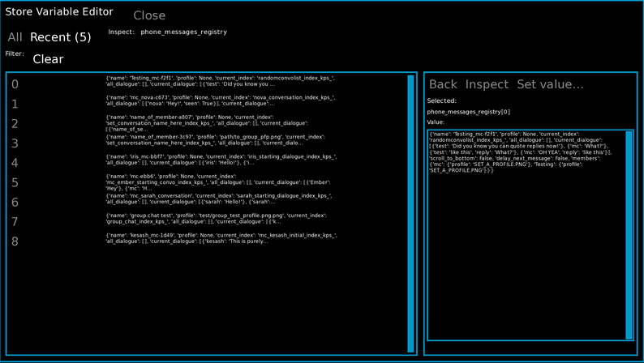This screenshot has width=644, height=363.
Task: Select list index 6 entry
Action: point(15,203)
